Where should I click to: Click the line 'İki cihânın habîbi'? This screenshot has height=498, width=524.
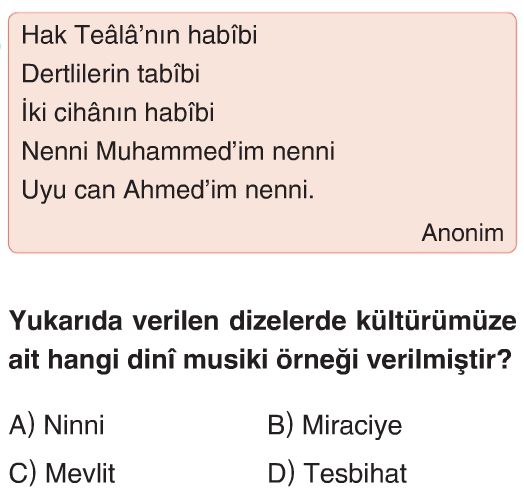click(x=118, y=112)
